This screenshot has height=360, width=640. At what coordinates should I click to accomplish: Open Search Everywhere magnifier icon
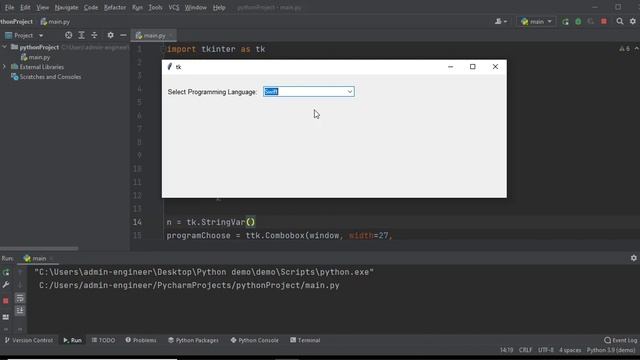coord(620,21)
